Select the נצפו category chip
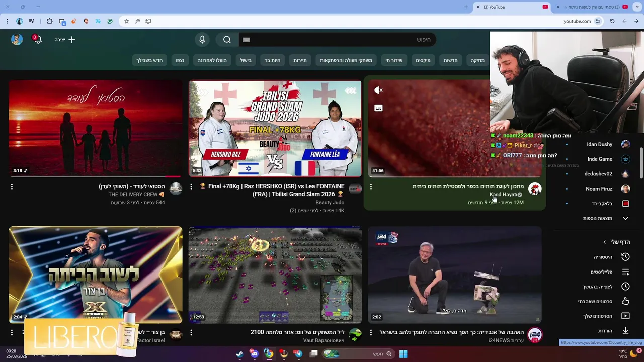This screenshot has width=644, height=362. pos(180,60)
